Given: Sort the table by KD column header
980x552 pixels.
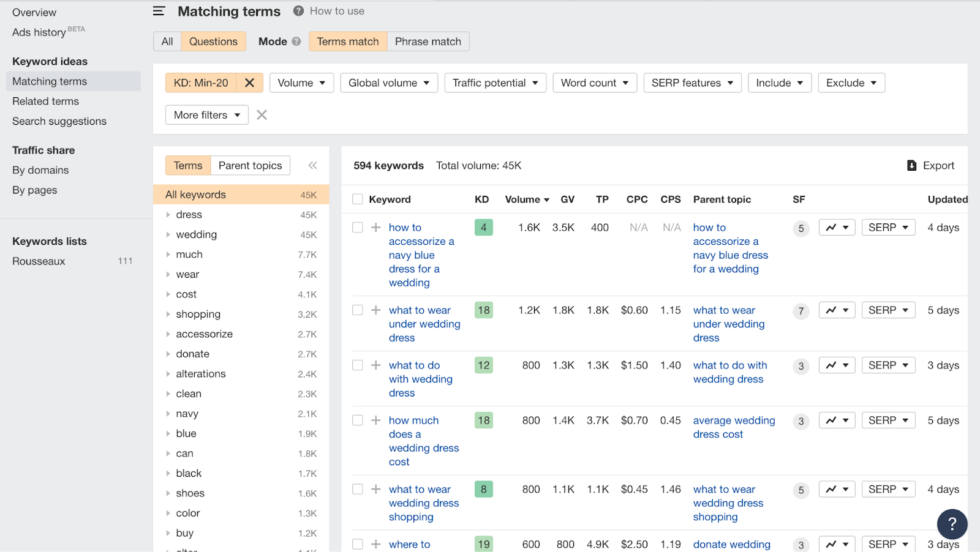Looking at the screenshot, I should 481,200.
